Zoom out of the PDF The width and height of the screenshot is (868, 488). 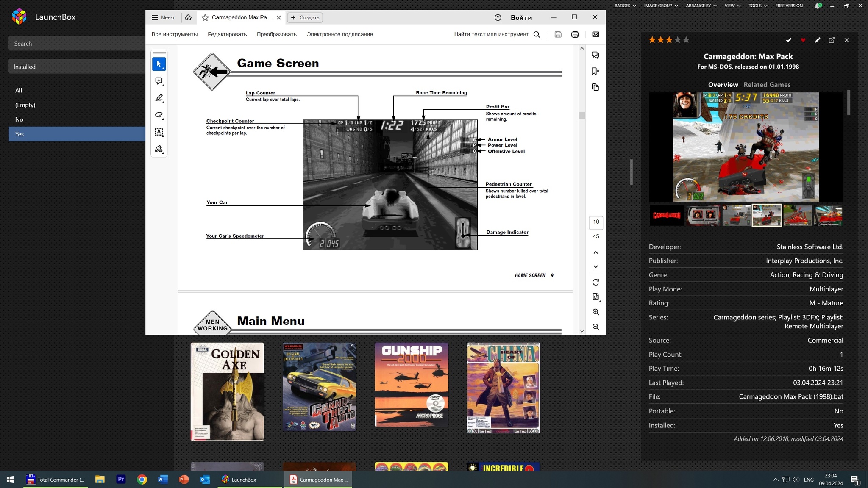(595, 327)
